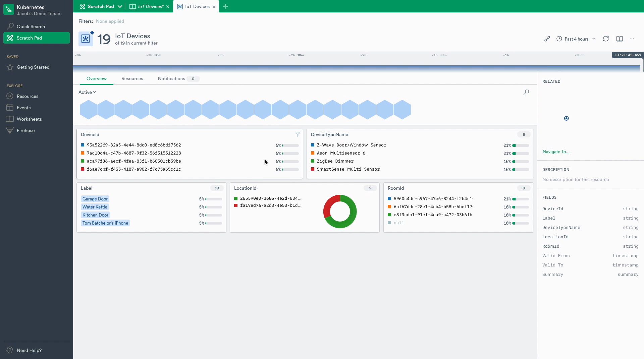Screen dimensions: 644x362
Task: Select LocationId fa19ed7a-a2d3-4e53 entry
Action: click(x=268, y=205)
